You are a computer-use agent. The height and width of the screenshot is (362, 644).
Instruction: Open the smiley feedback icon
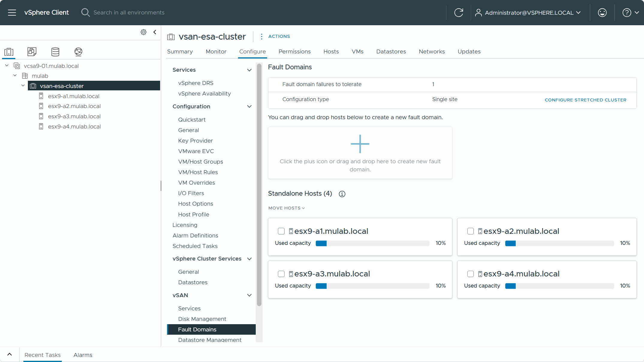pyautogui.click(x=602, y=13)
